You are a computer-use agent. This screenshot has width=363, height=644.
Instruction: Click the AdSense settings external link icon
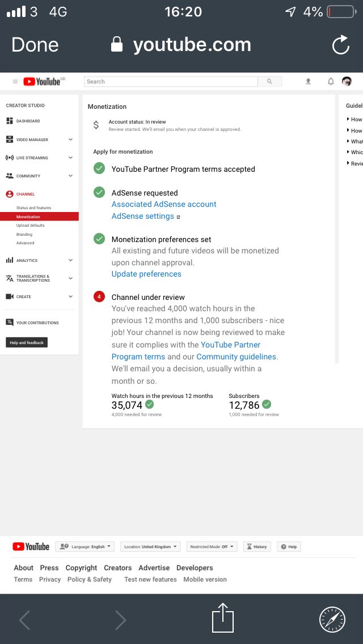pyautogui.click(x=179, y=217)
